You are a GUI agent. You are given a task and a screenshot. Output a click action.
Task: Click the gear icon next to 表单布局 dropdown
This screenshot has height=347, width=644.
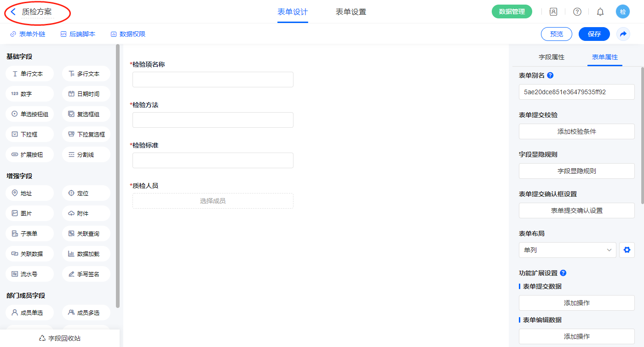pyautogui.click(x=627, y=250)
